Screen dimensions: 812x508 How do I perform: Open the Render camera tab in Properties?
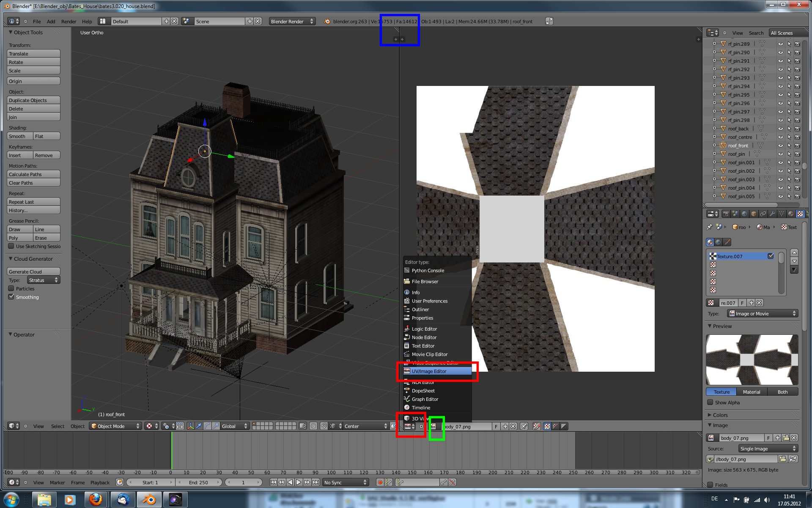pos(726,214)
